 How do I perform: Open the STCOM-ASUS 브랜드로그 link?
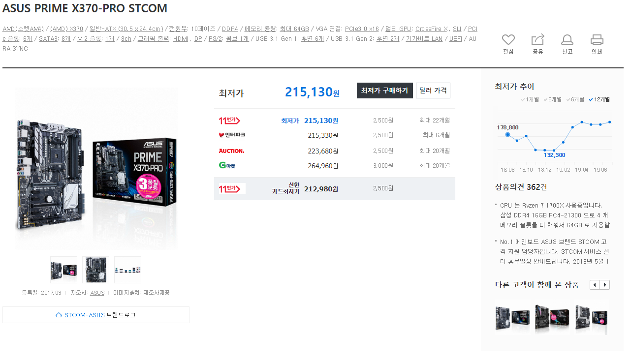96,315
